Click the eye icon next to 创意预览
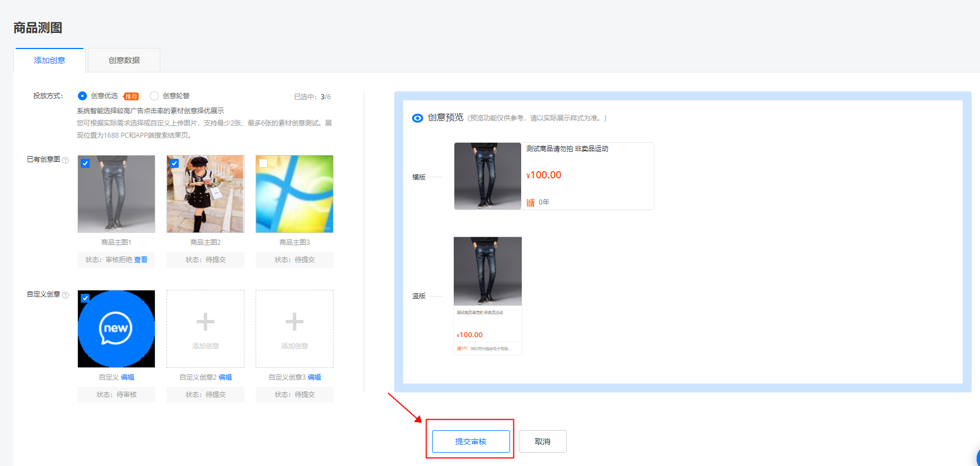 (x=417, y=118)
